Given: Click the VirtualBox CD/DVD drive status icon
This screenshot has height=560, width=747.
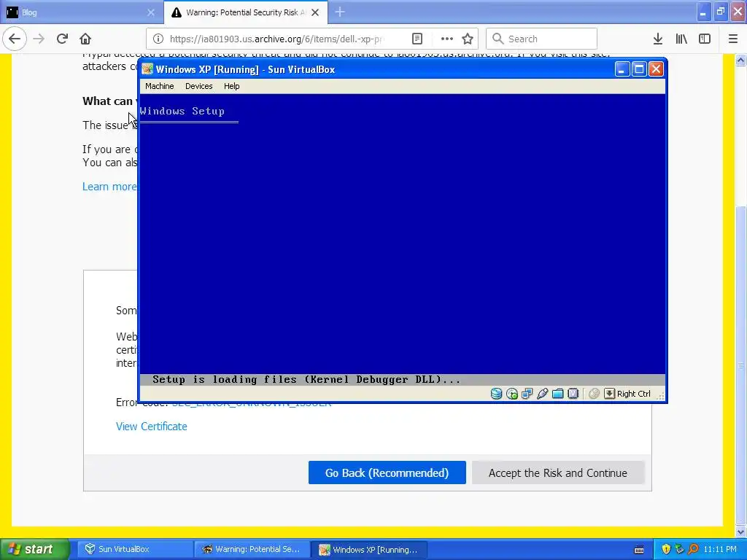Looking at the screenshot, I should pyautogui.click(x=512, y=394).
